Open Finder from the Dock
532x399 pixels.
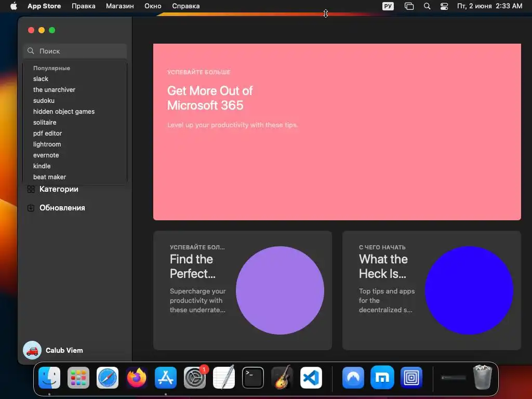coord(49,378)
